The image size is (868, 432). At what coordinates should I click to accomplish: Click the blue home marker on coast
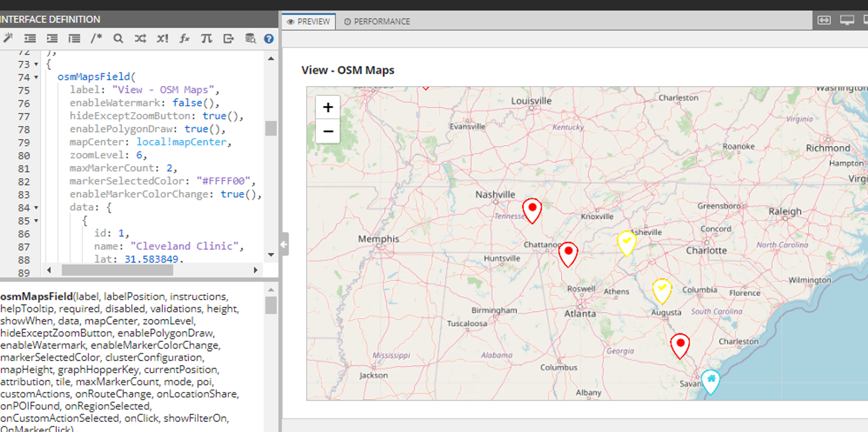click(x=711, y=382)
